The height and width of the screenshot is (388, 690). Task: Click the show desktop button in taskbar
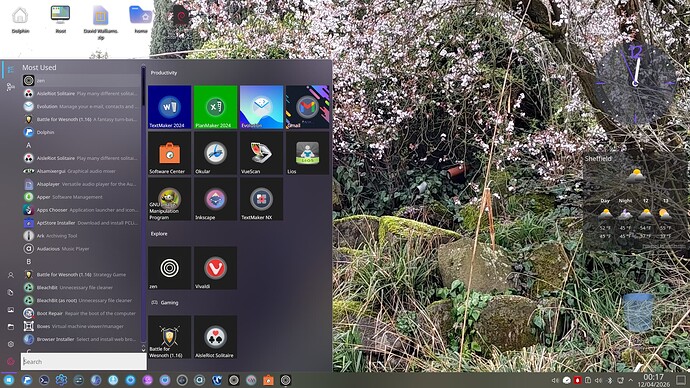pos(681,380)
